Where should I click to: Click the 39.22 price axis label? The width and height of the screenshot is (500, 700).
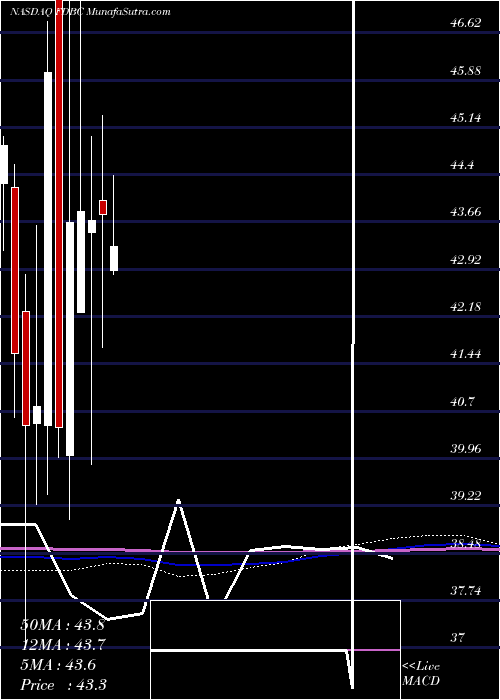466,496
